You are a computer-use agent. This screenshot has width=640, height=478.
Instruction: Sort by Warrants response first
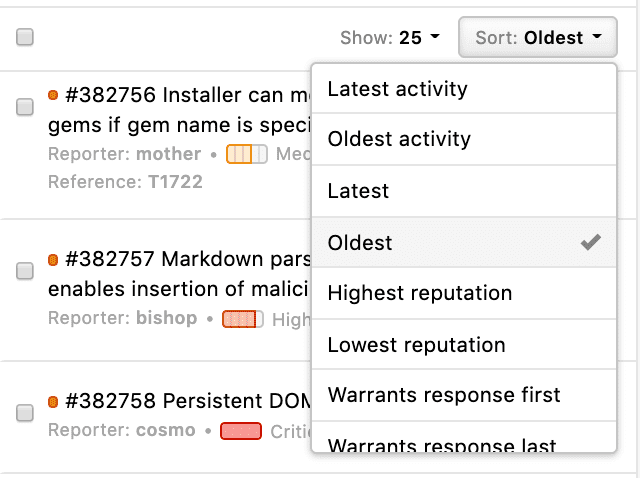(444, 395)
